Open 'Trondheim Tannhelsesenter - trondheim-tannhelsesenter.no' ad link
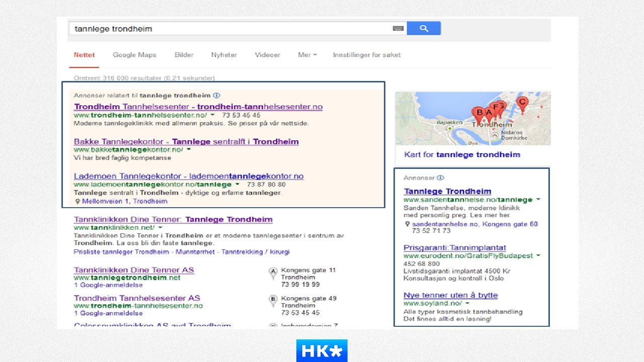Screen dimensions: 644x362 tap(198, 107)
